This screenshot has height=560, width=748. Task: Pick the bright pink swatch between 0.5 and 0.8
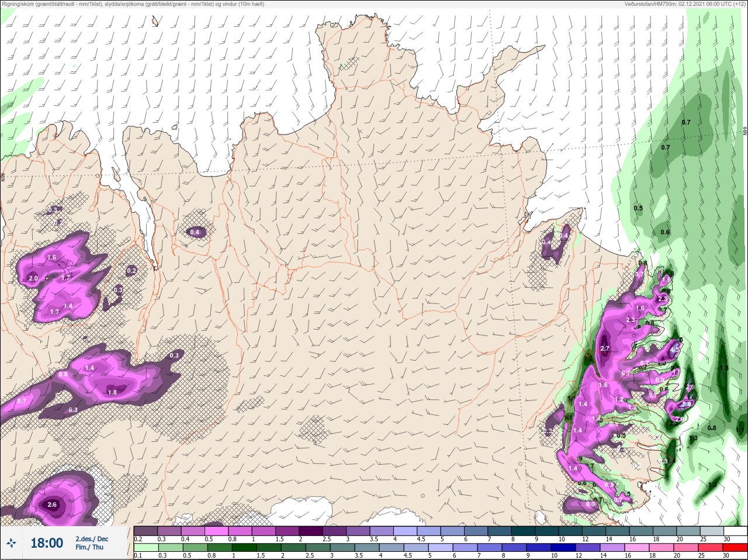tap(216, 531)
